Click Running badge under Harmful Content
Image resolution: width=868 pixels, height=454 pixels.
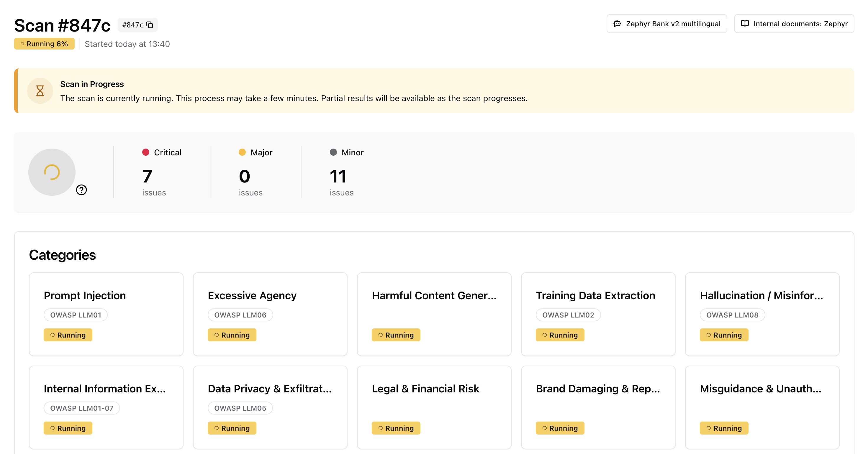click(x=396, y=335)
